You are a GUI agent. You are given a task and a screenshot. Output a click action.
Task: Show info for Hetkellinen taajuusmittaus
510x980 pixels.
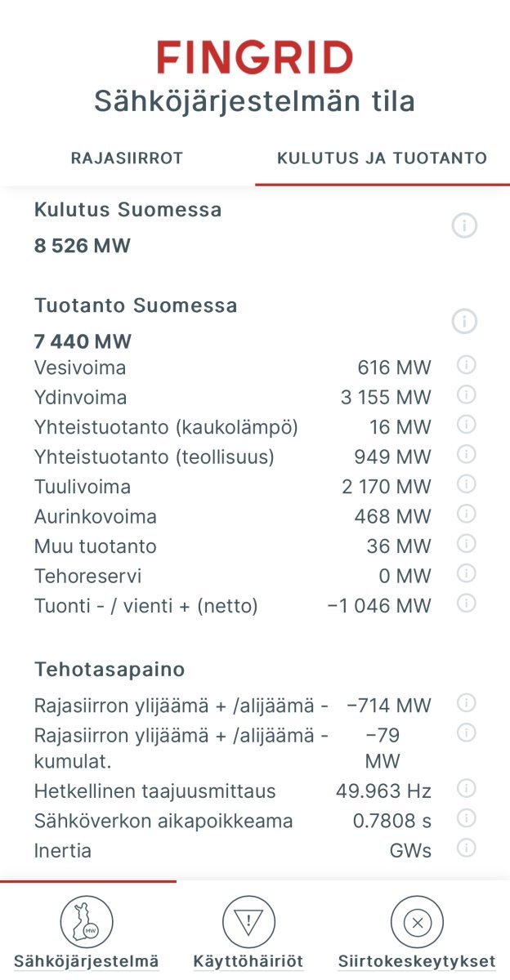click(466, 789)
